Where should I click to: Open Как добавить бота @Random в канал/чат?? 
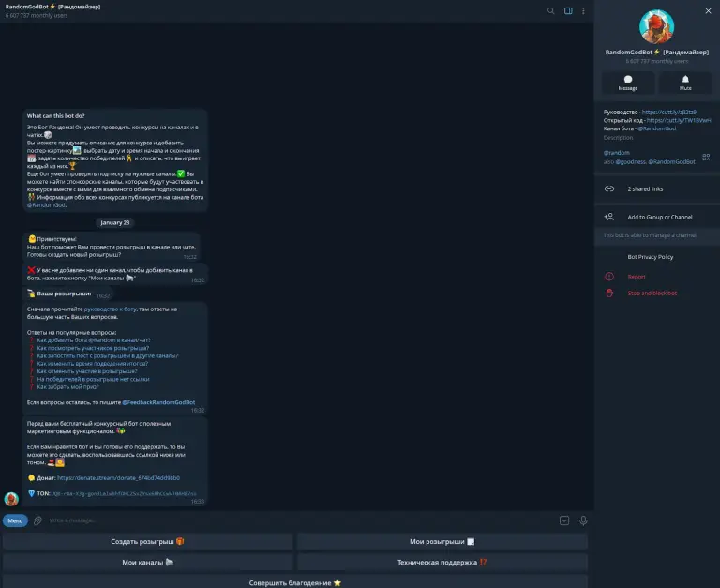(x=94, y=340)
